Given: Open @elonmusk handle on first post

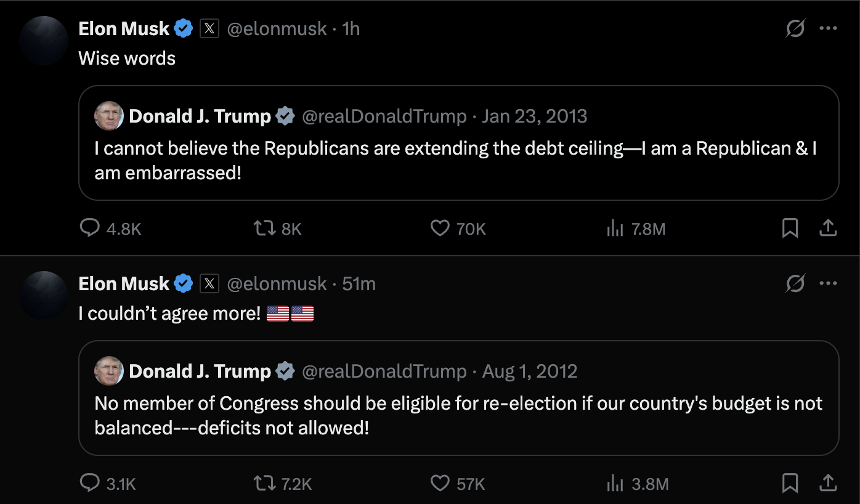Looking at the screenshot, I should pos(277,28).
